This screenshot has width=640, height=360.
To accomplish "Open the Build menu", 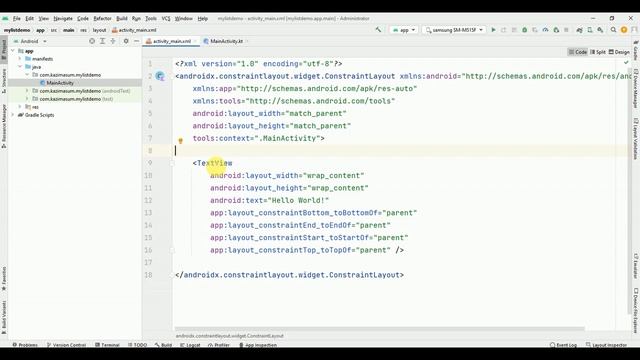I will (122, 18).
